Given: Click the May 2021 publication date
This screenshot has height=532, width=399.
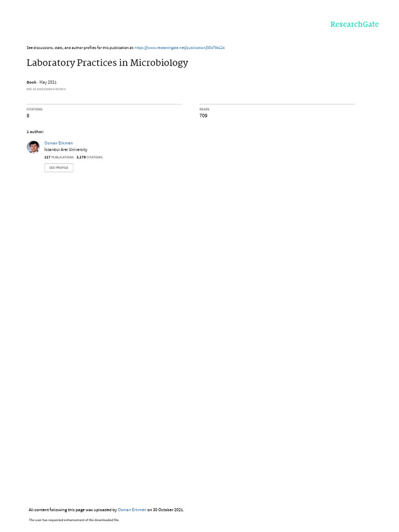Looking at the screenshot, I should 48,83.
